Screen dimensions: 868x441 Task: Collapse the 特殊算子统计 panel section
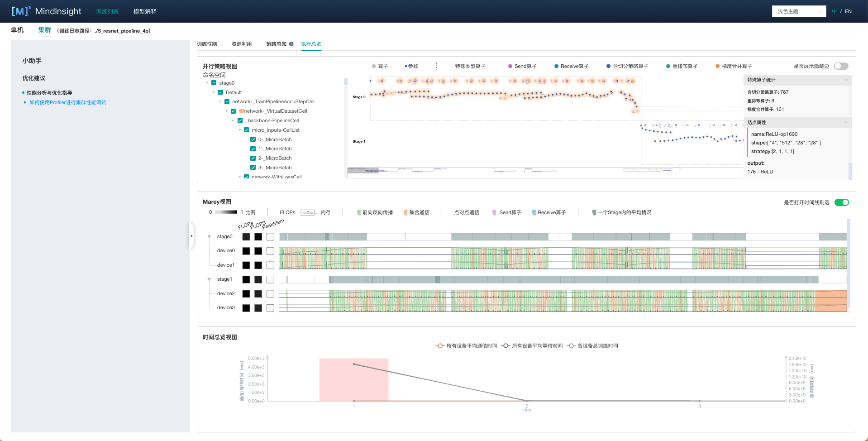(846, 80)
